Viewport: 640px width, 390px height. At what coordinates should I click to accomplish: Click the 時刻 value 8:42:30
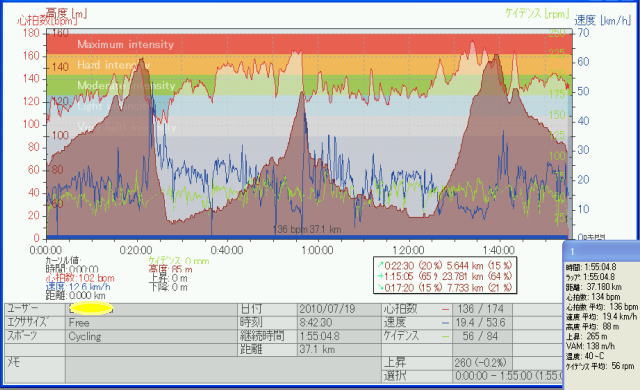click(x=316, y=322)
